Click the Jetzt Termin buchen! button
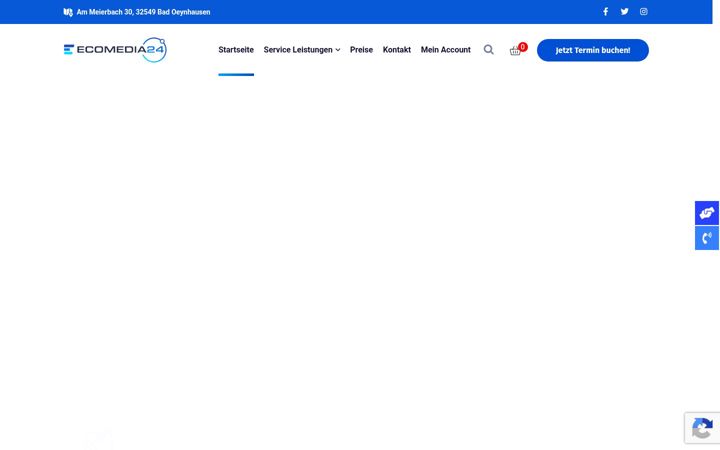 (593, 50)
